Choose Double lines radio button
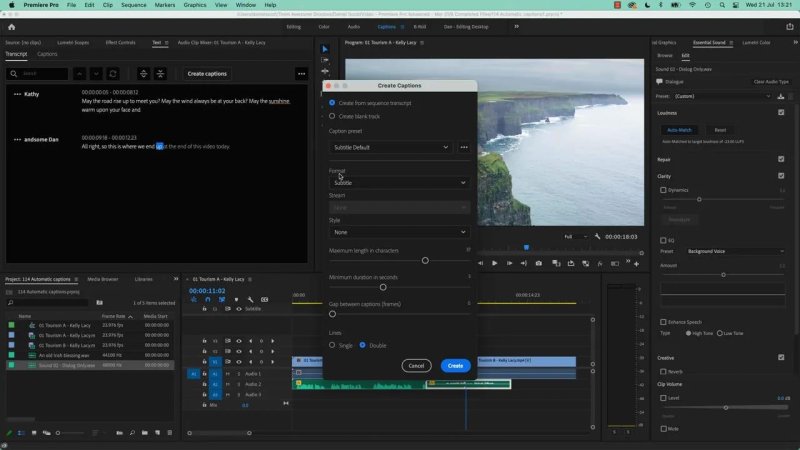Viewport: 800px width, 450px height. click(362, 345)
